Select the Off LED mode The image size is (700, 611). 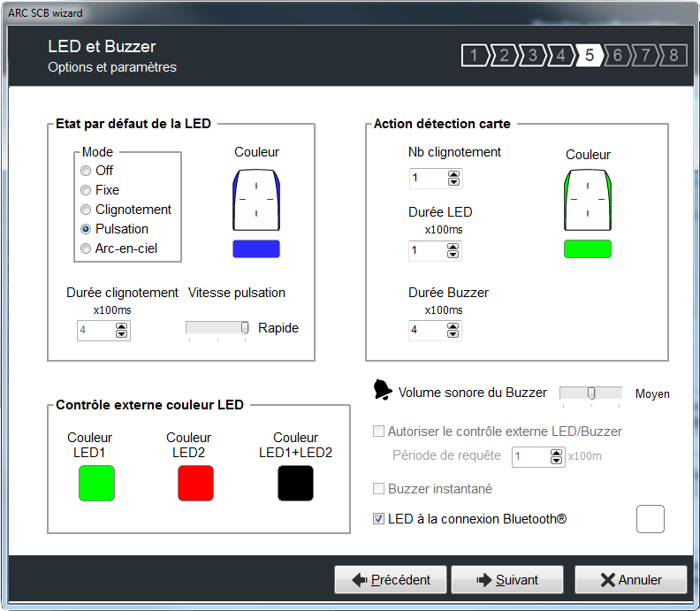click(x=86, y=171)
